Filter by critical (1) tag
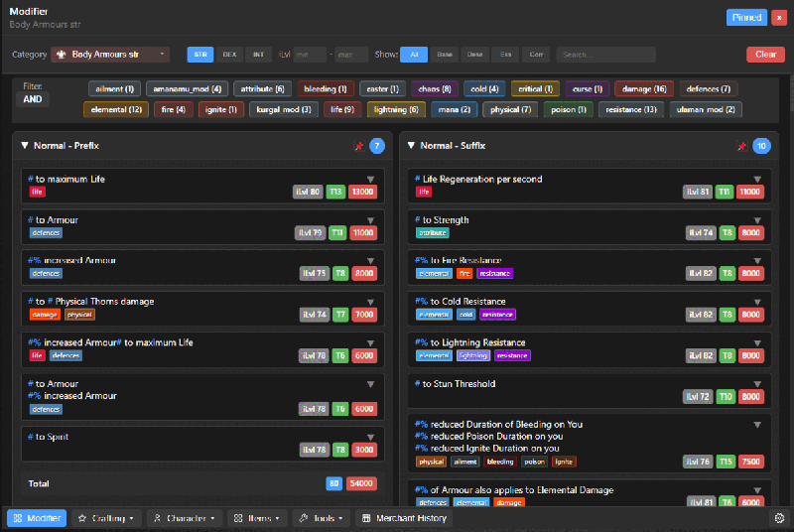This screenshot has width=794, height=532. click(x=535, y=89)
